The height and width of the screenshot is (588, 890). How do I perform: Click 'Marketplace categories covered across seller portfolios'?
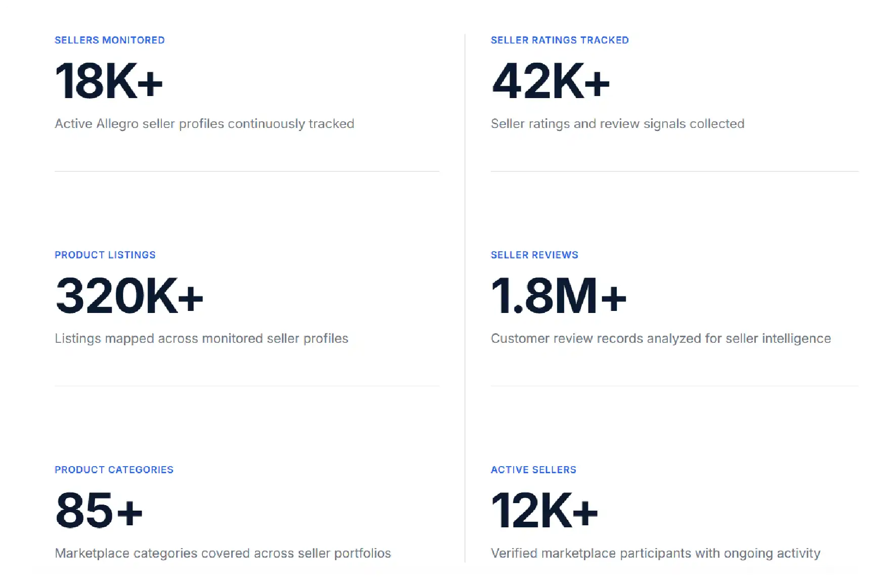[223, 554]
